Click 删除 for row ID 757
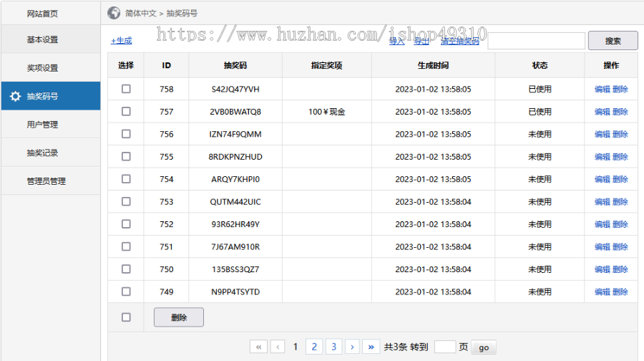644x361 pixels. pos(620,112)
